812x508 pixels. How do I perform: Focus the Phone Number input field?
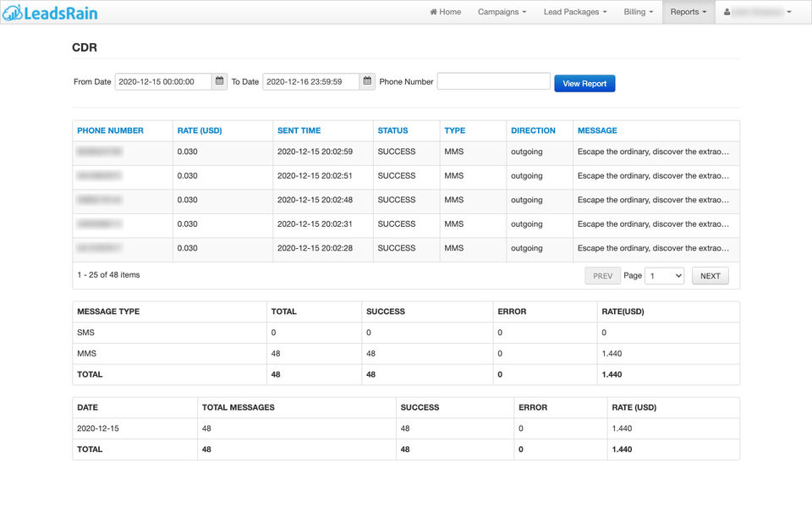click(x=493, y=81)
